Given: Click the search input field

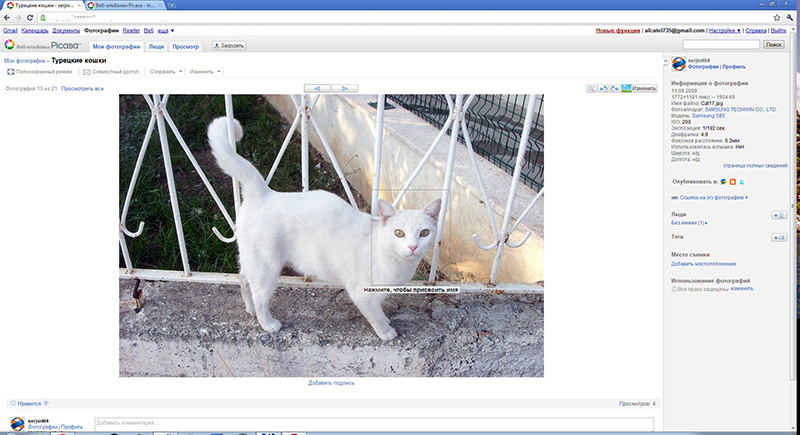Looking at the screenshot, I should point(721,44).
